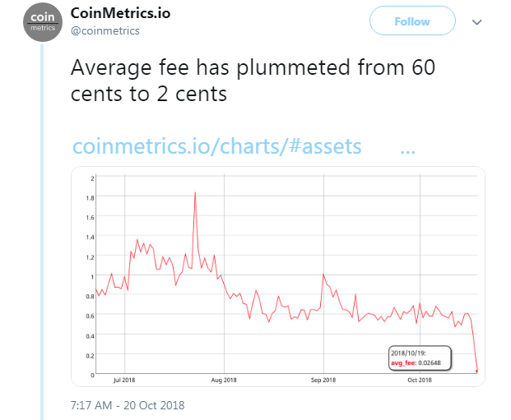Click the highest spike on the fee chart
Screen dimensions: 511x420
[x=195, y=192]
